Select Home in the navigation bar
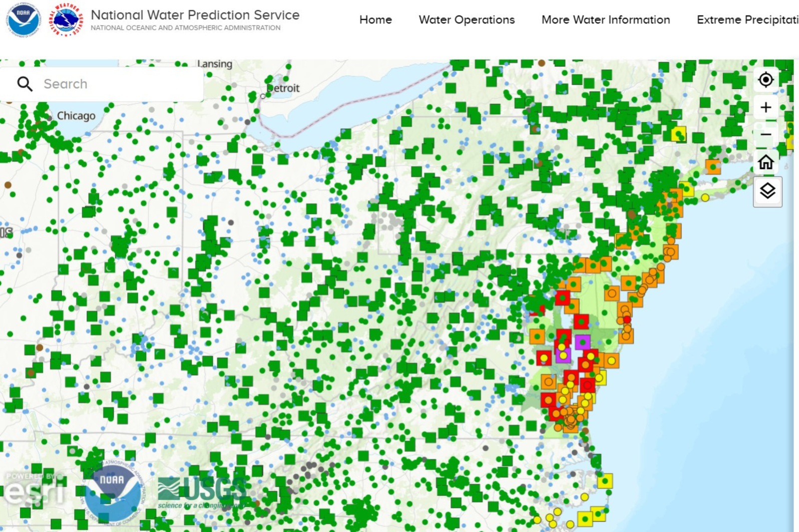Image resolution: width=799 pixels, height=532 pixels. pos(376,20)
